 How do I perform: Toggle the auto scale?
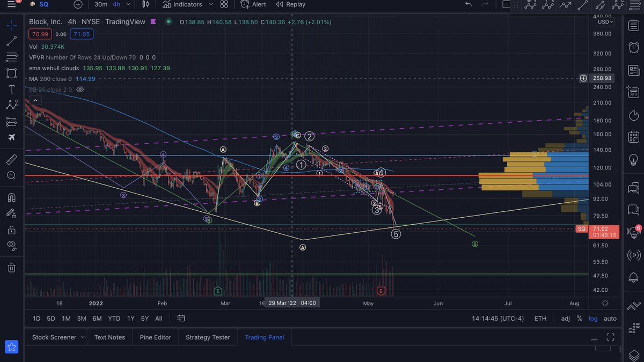(x=610, y=319)
